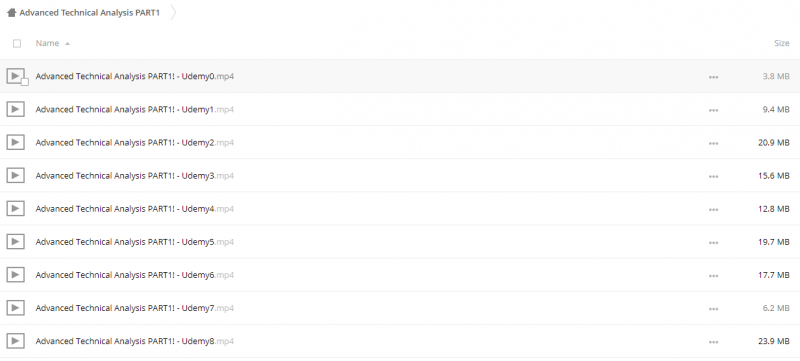Click video icon for Udemy1.mp4
The image size is (800, 361).
click(15, 109)
